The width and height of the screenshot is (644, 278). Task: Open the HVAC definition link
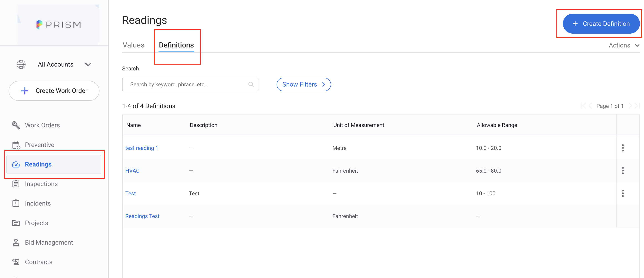tap(132, 171)
